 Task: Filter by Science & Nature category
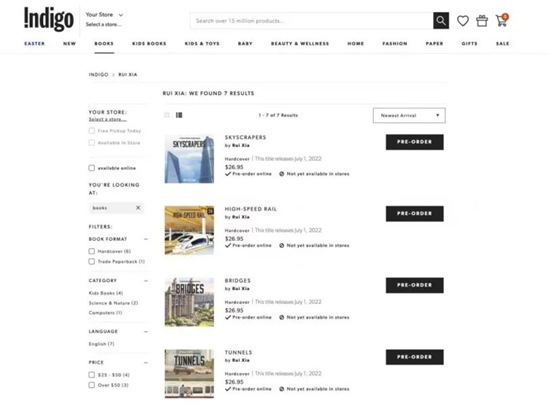[x=113, y=303]
